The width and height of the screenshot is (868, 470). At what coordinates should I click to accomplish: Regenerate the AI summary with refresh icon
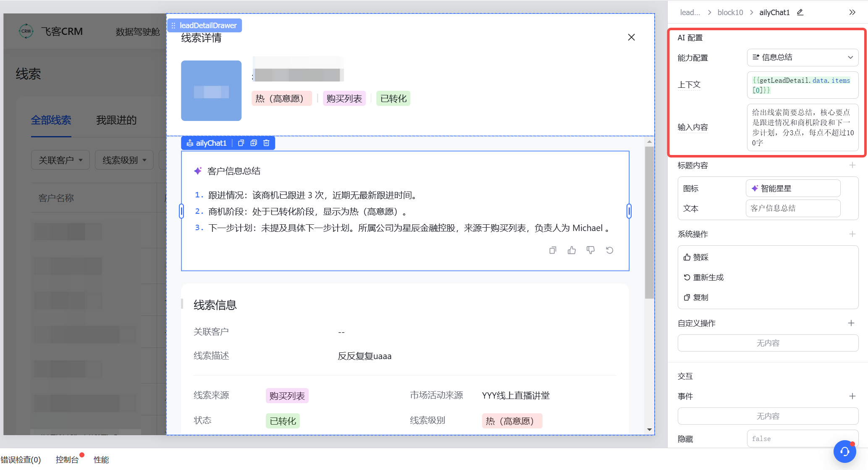[609, 250]
